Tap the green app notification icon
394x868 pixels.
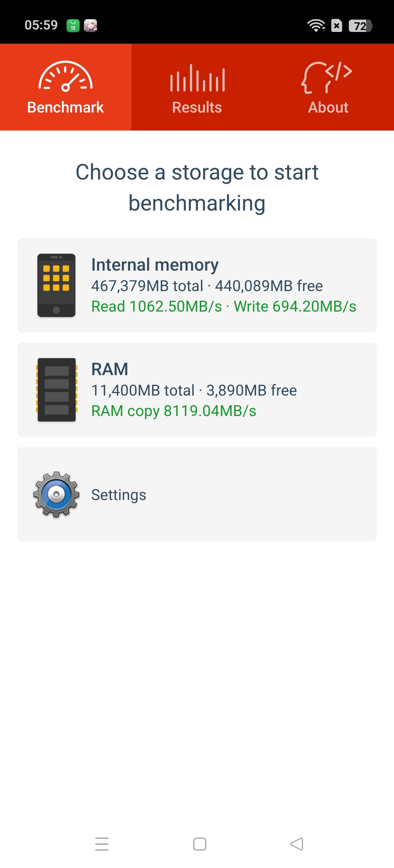click(x=73, y=26)
